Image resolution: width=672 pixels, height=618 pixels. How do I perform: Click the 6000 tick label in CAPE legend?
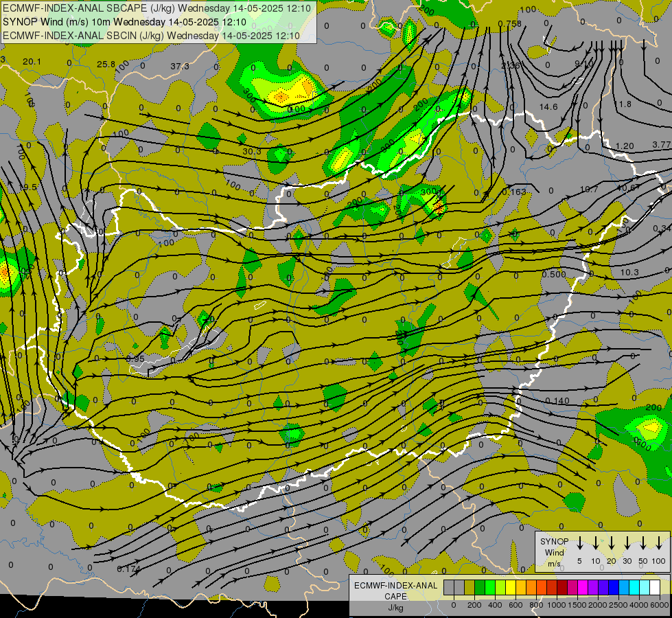[x=658, y=605]
